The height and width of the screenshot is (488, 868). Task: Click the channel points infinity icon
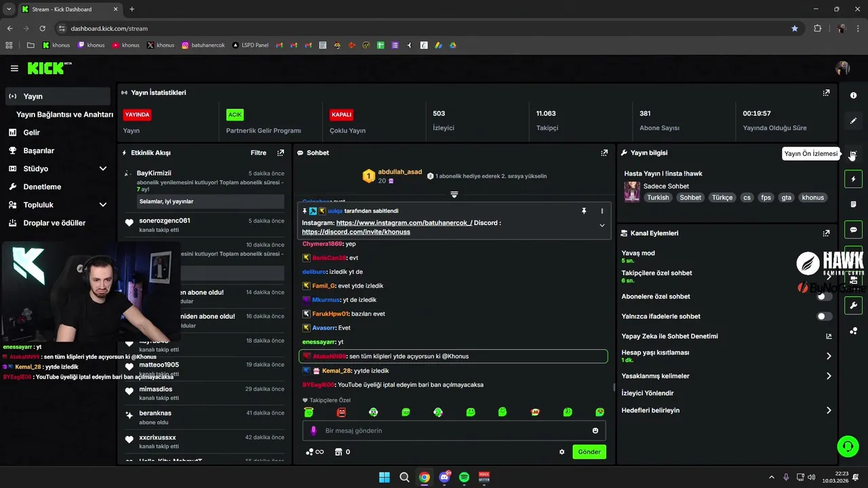click(x=315, y=452)
